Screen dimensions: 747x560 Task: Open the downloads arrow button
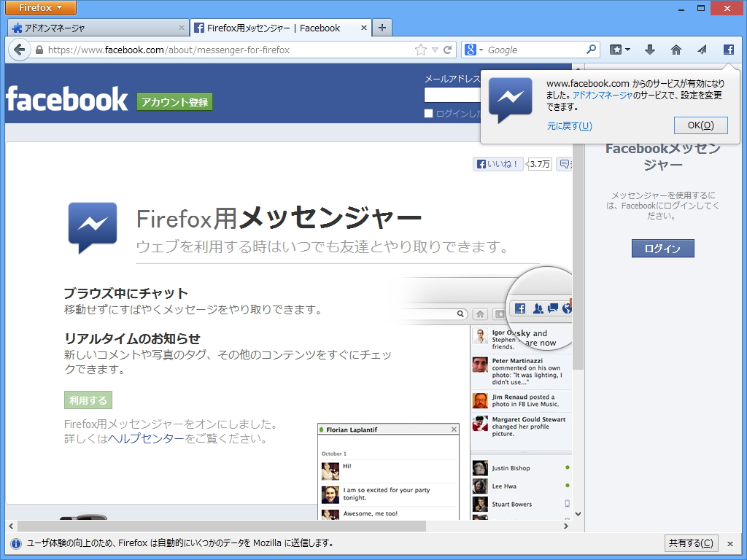click(x=650, y=50)
